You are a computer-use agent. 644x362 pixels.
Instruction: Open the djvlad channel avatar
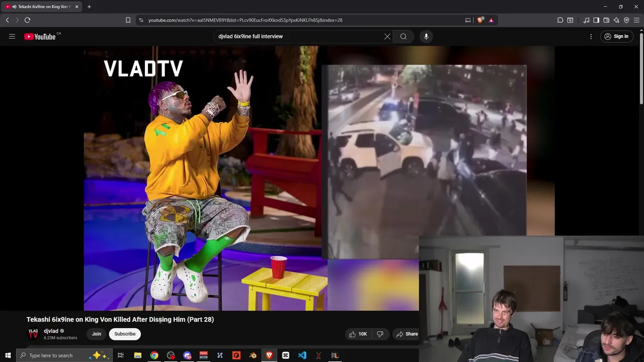click(x=33, y=334)
